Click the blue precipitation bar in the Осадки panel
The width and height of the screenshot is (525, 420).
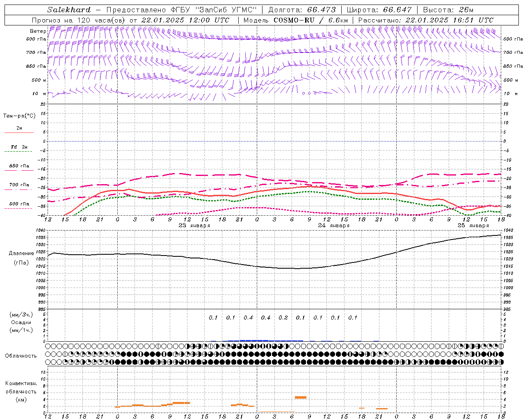(x=265, y=340)
